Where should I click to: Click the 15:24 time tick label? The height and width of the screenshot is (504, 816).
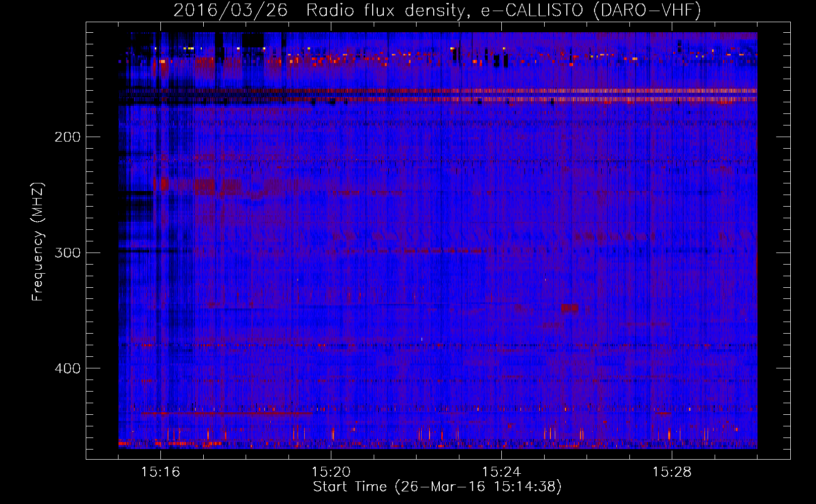pos(501,472)
